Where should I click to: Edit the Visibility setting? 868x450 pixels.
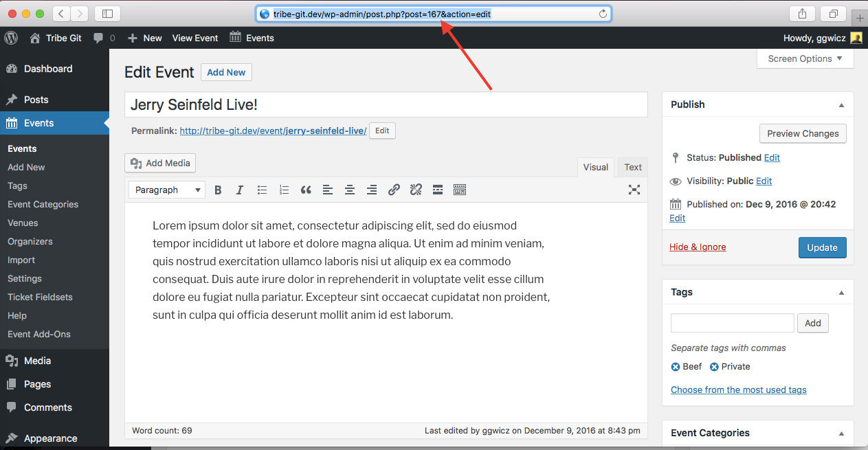[764, 181]
